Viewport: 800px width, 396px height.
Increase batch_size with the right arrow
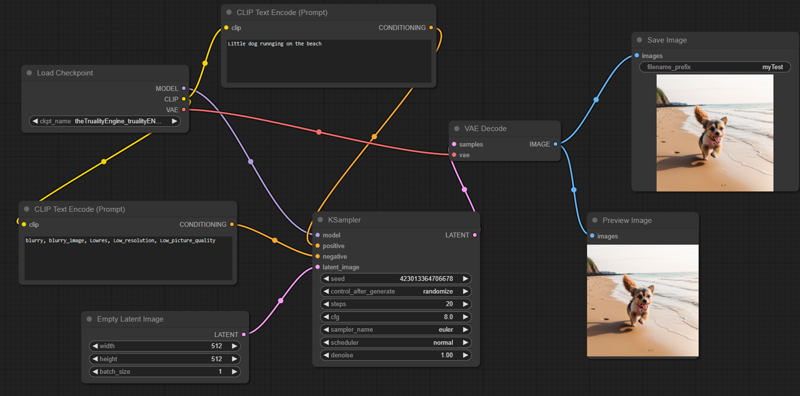point(234,372)
